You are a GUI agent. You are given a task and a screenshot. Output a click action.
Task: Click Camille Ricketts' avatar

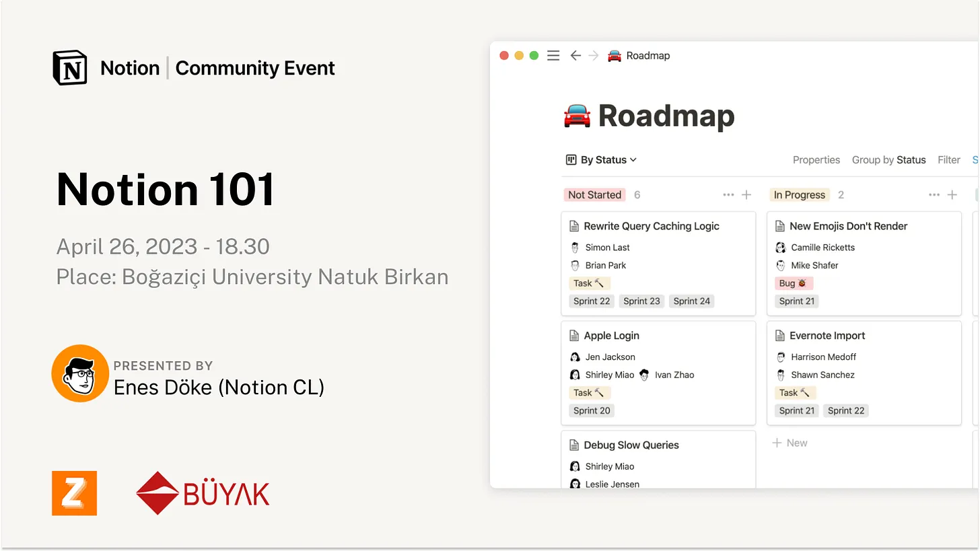pyautogui.click(x=781, y=248)
